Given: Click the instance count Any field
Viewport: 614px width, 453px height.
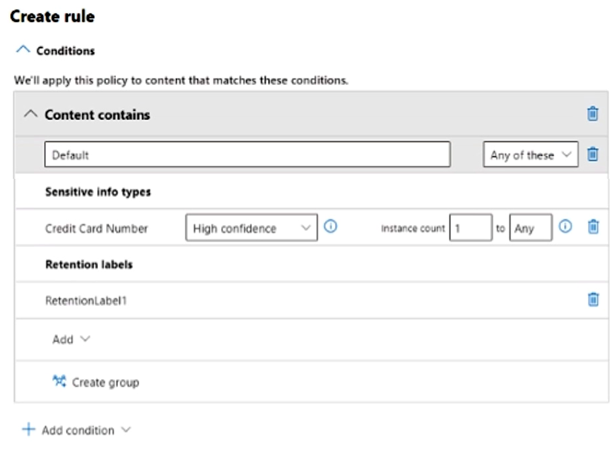Looking at the screenshot, I should [530, 228].
